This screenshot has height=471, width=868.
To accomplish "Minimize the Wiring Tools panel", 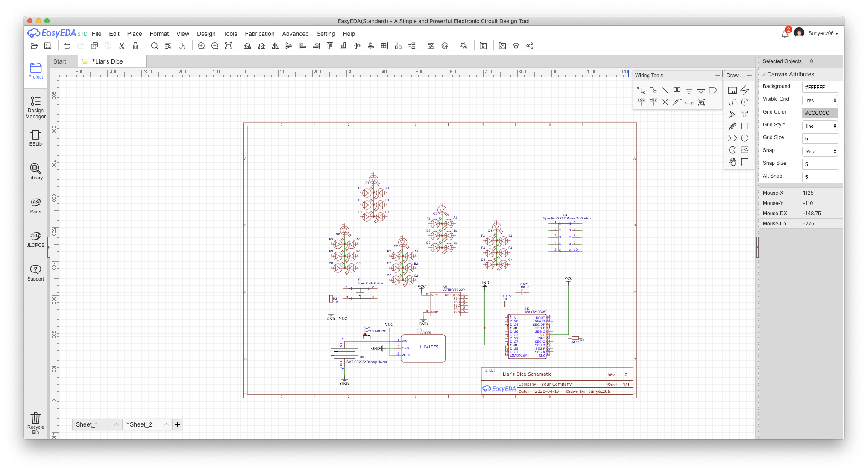I will [717, 76].
